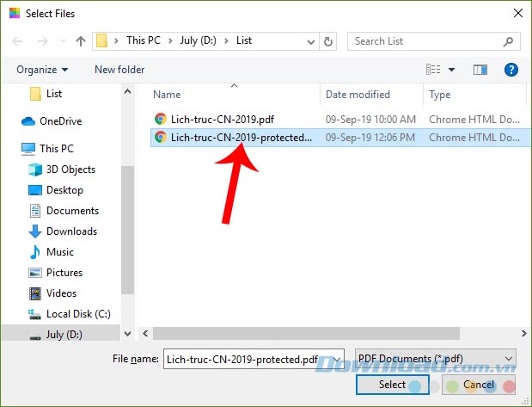This screenshot has height=407, width=532.
Task: Open Desktop in navigation pane
Action: 64,190
